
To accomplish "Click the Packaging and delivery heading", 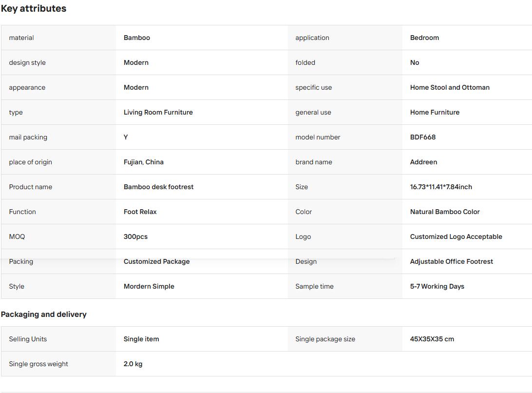I will [43, 314].
